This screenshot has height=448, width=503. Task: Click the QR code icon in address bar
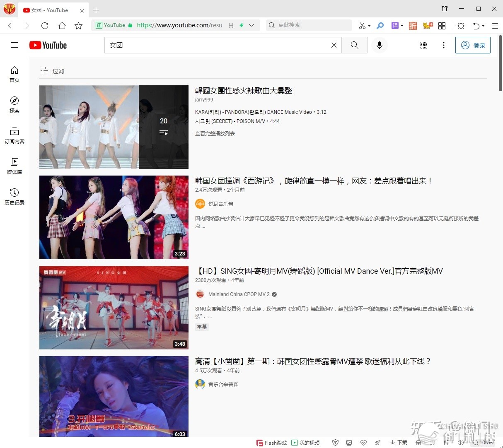[x=231, y=25]
